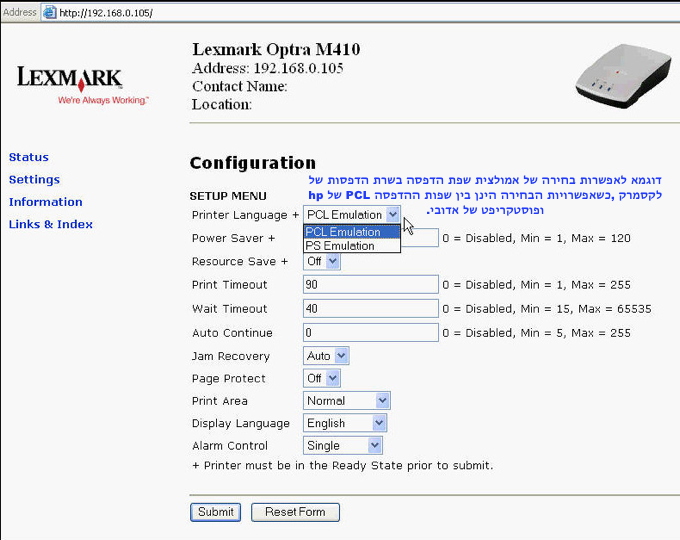680x540 pixels.
Task: Click the Lexmark Optra M410 title
Action: [x=276, y=49]
